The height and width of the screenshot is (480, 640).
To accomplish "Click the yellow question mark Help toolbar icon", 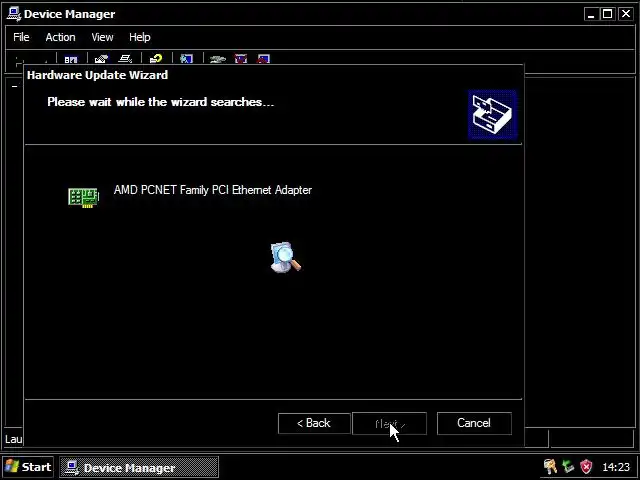I will [156, 59].
